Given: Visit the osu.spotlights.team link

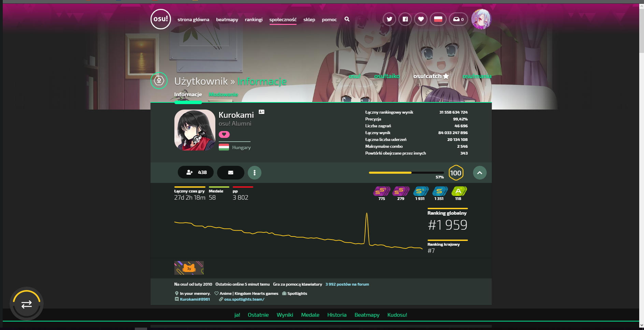Looking at the screenshot, I should tap(244, 299).
